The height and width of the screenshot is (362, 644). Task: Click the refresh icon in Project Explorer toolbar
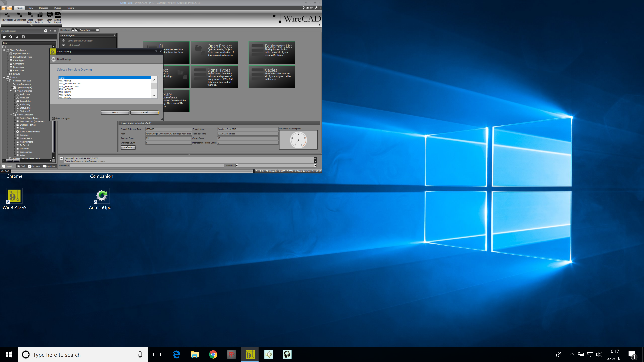point(17,37)
